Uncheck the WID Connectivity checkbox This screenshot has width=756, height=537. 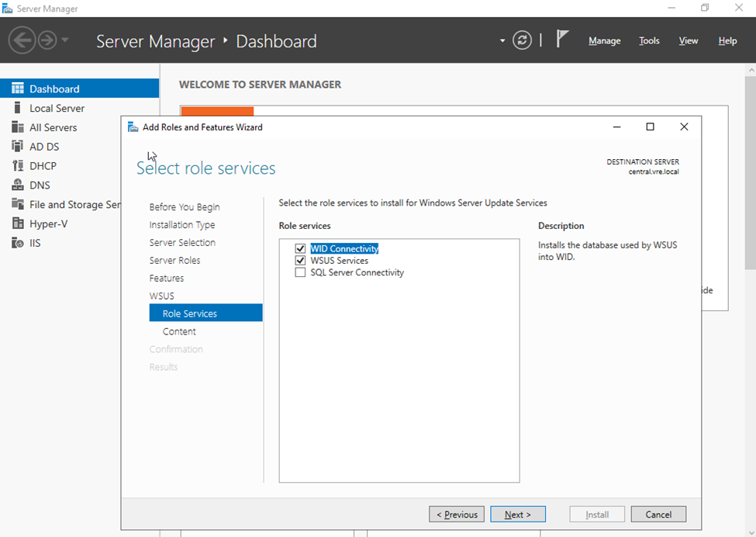[300, 249]
